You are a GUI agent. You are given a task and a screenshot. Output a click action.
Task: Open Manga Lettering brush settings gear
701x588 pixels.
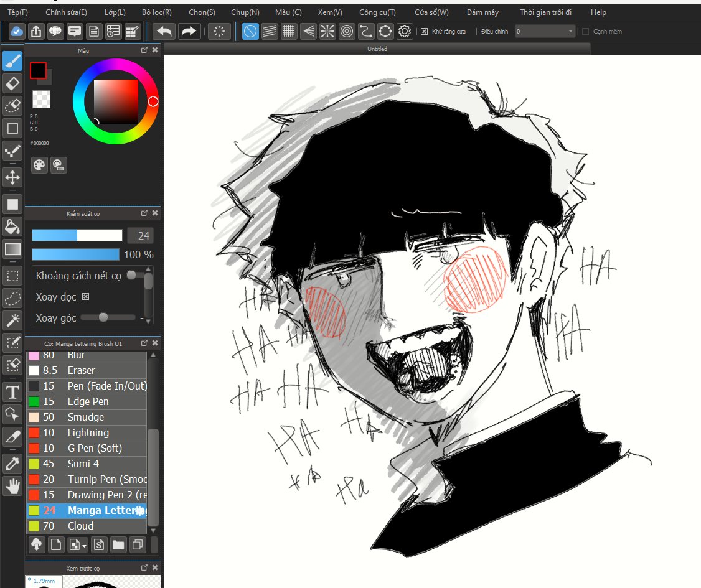coord(140,510)
